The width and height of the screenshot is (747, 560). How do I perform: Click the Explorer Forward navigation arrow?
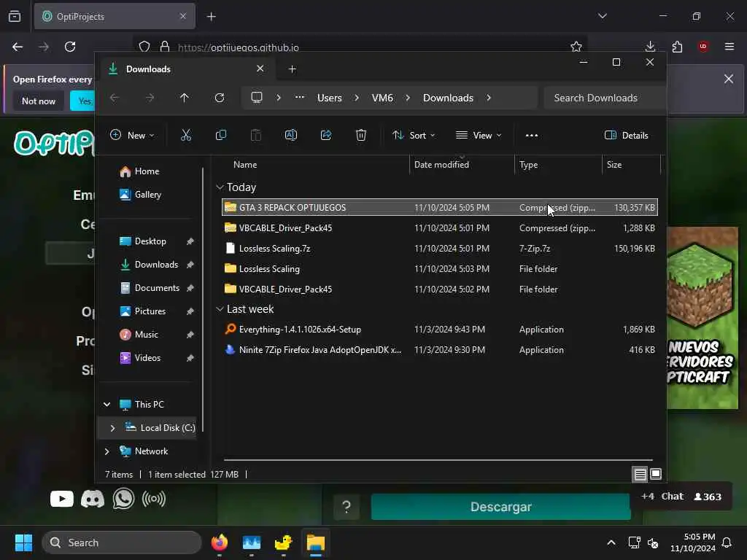pyautogui.click(x=150, y=98)
